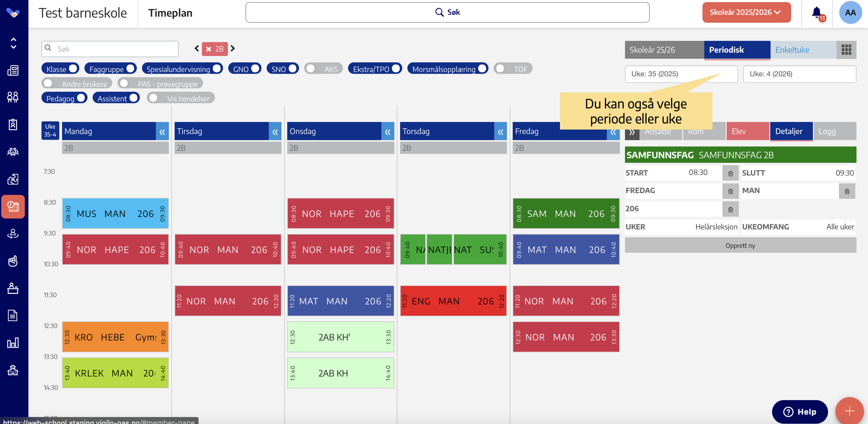Collapse the Tirsdag column
This screenshot has height=424, width=868.
pyautogui.click(x=275, y=131)
